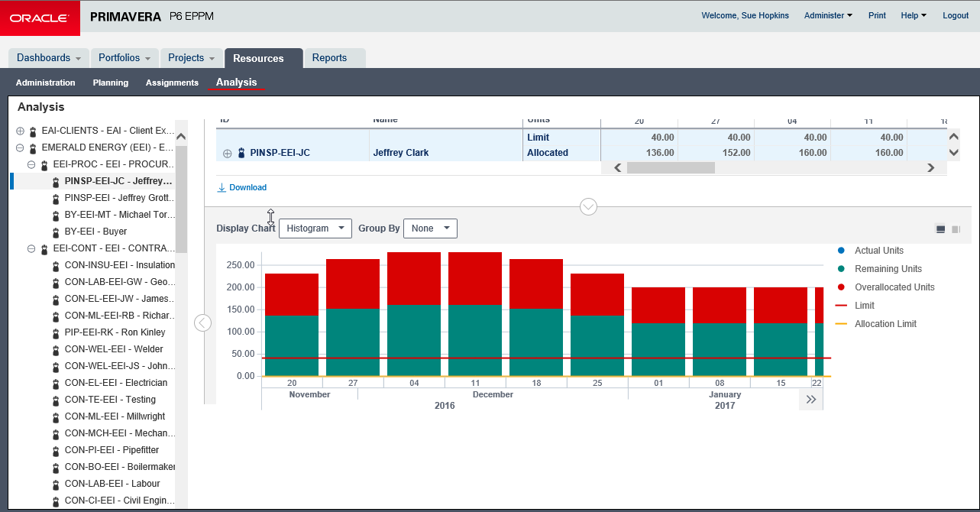The width and height of the screenshot is (980, 512).
Task: Click the CON-PI-EEI Pipefitter resource icon
Action: point(54,450)
